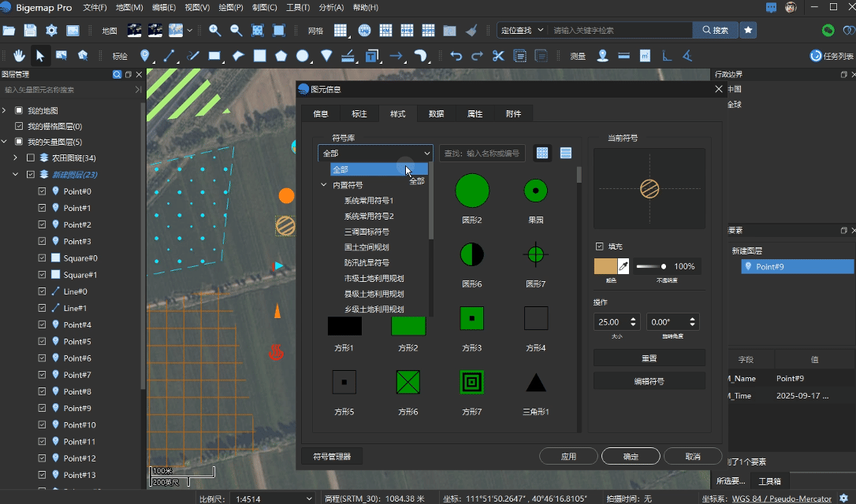Pick the scissors cut tool

(498, 56)
